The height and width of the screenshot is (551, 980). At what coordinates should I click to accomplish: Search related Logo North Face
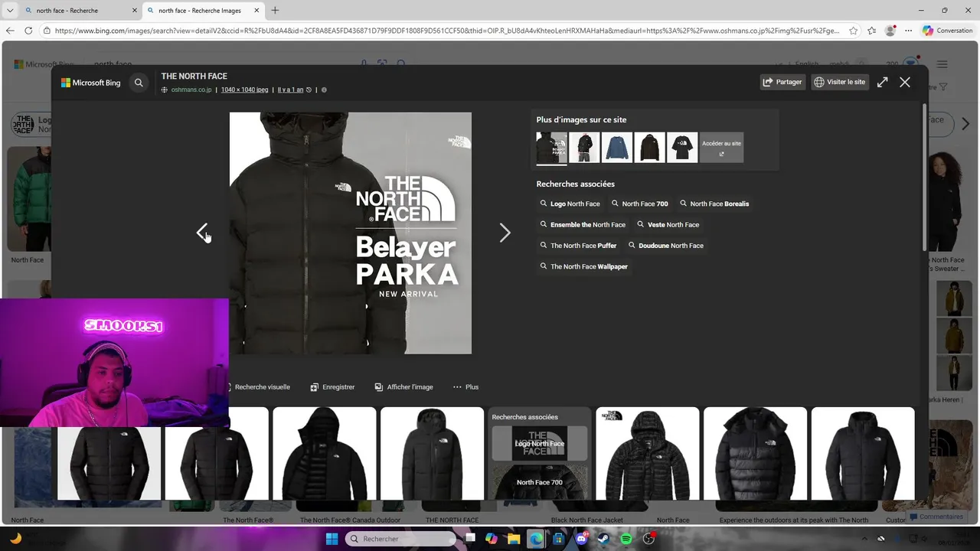[570, 204]
